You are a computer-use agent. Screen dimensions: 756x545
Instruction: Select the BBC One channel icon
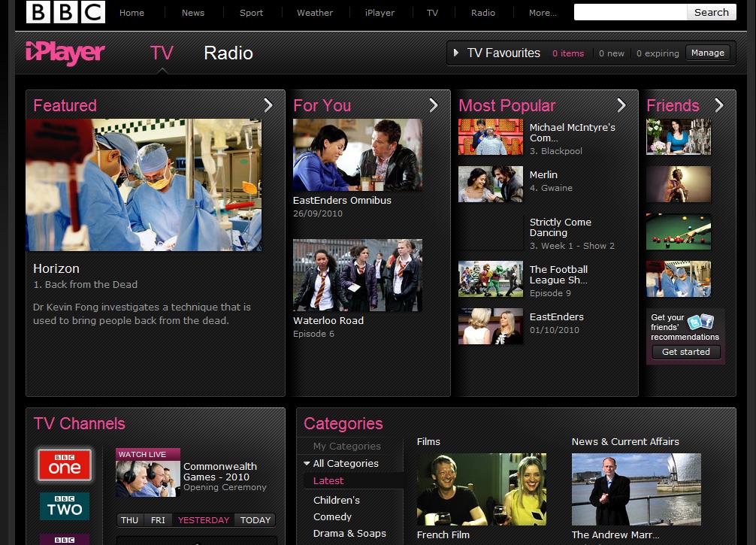click(x=65, y=465)
